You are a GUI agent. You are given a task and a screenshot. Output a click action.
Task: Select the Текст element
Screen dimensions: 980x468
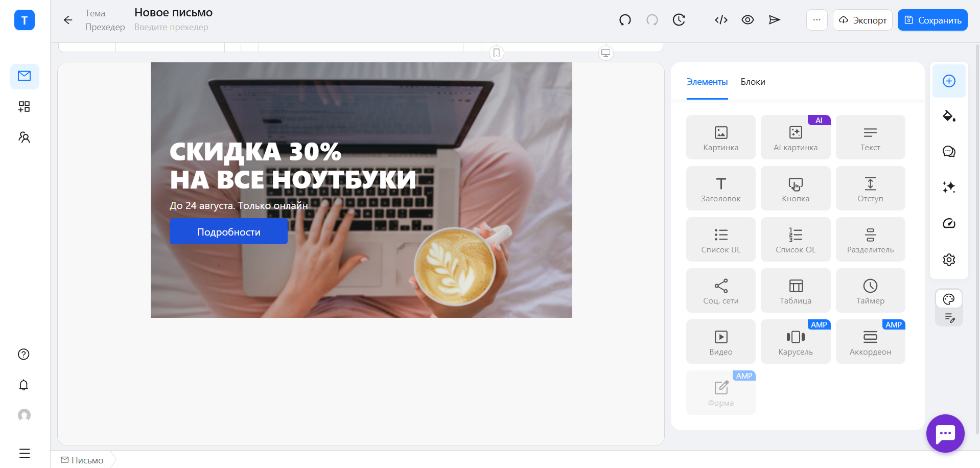tap(870, 137)
